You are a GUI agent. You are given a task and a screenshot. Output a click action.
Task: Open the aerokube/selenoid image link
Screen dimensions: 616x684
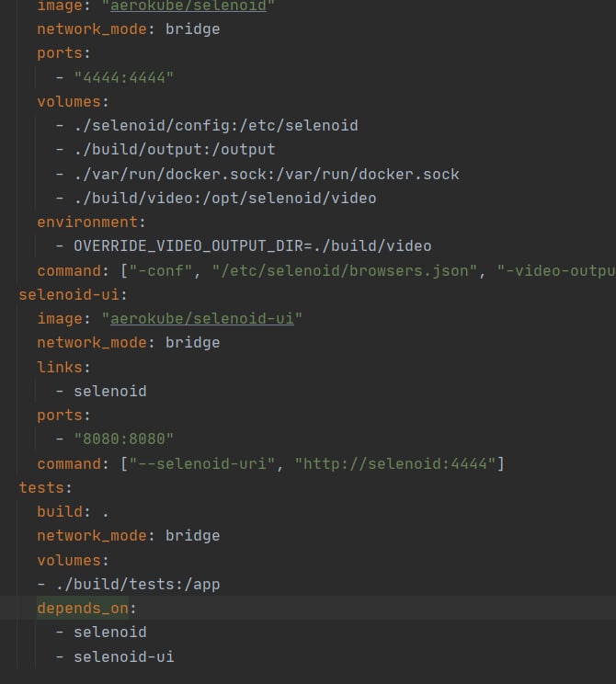click(x=188, y=6)
